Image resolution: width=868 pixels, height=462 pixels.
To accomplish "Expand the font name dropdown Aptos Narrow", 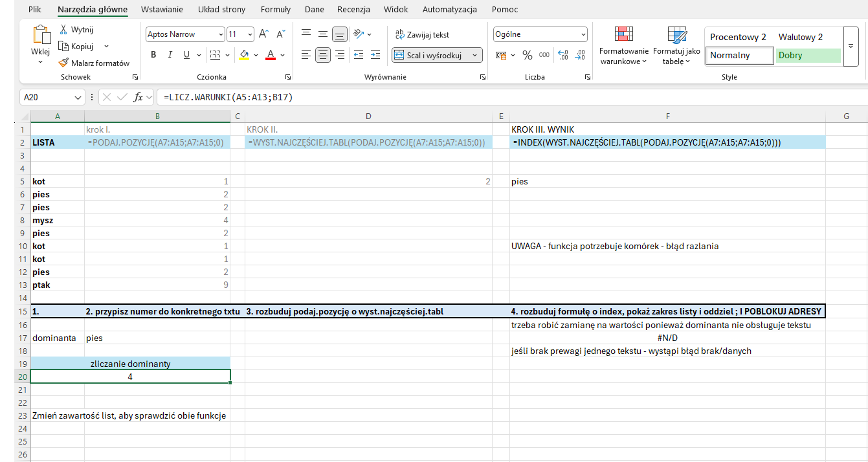I will coord(221,35).
